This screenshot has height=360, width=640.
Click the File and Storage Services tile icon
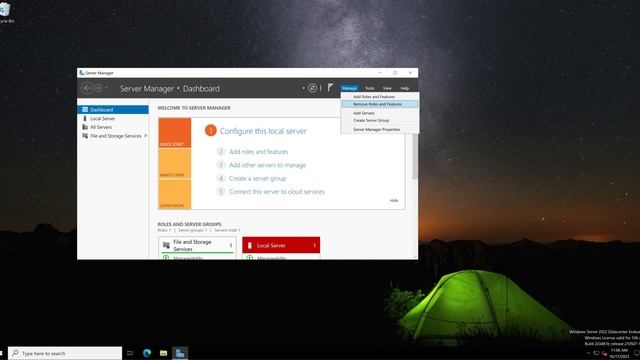(x=166, y=245)
